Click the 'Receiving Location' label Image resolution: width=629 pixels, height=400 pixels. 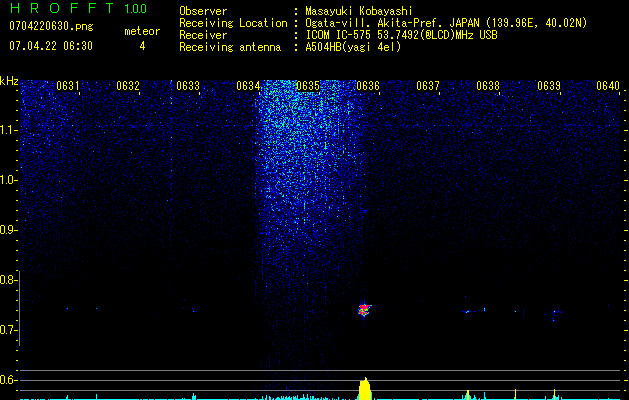coord(233,23)
